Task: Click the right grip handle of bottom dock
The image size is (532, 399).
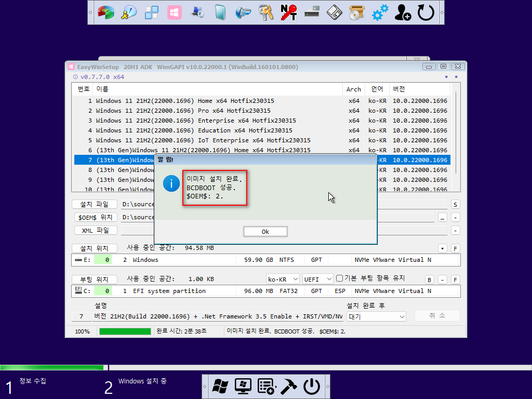Action: pyautogui.click(x=327, y=387)
